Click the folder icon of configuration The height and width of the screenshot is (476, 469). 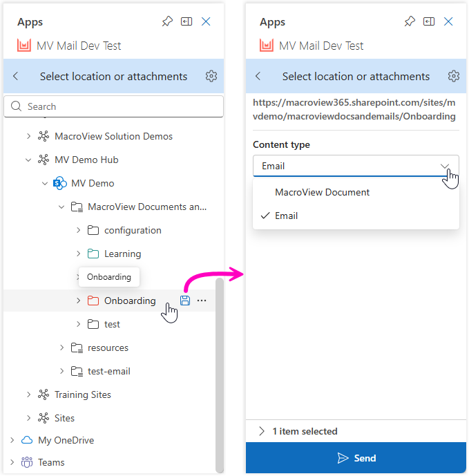(x=93, y=230)
